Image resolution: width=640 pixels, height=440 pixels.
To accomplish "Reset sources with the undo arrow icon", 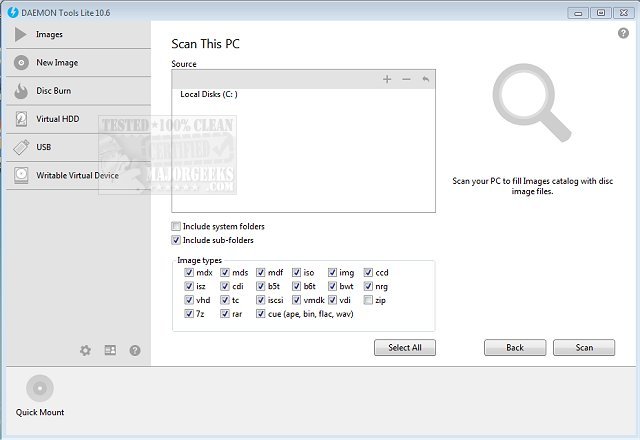I will pos(426,79).
